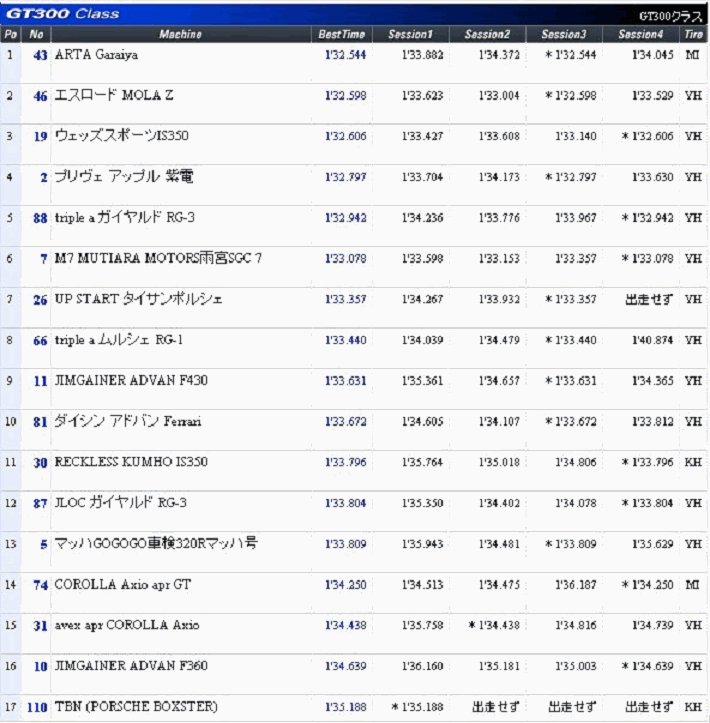Click Session2 time *1'34.438

(494, 625)
